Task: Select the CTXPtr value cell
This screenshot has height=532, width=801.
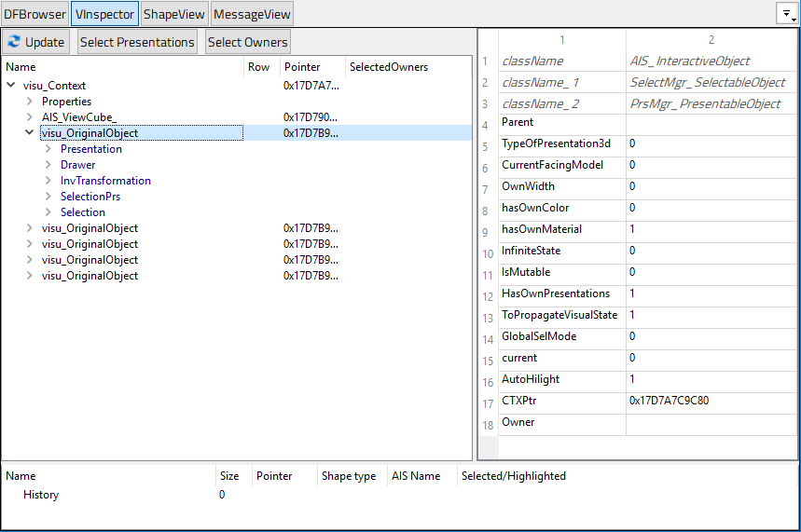Action: pos(711,401)
